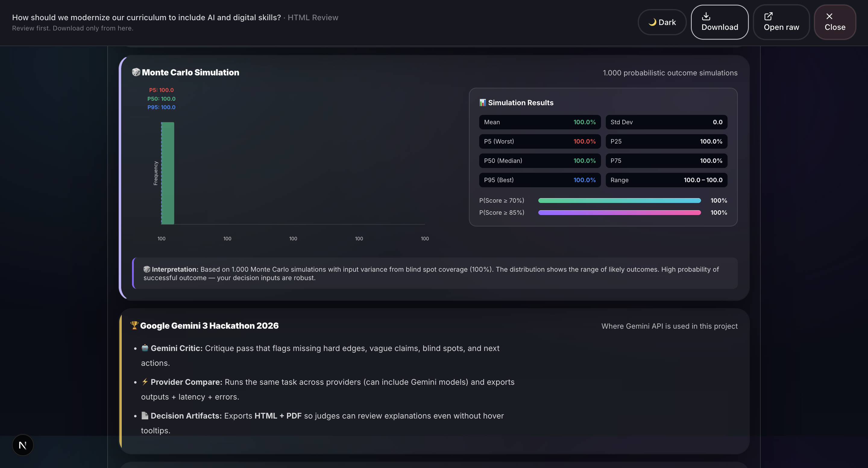Select the Mean 100.0% result cell

(x=539, y=122)
